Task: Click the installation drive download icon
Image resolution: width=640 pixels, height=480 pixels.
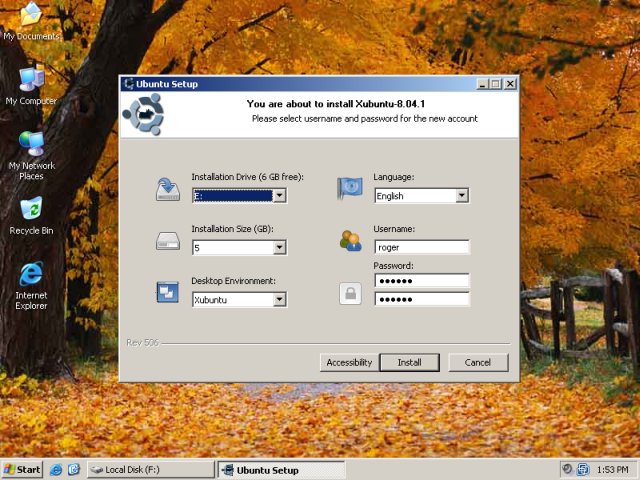Action: point(168,189)
